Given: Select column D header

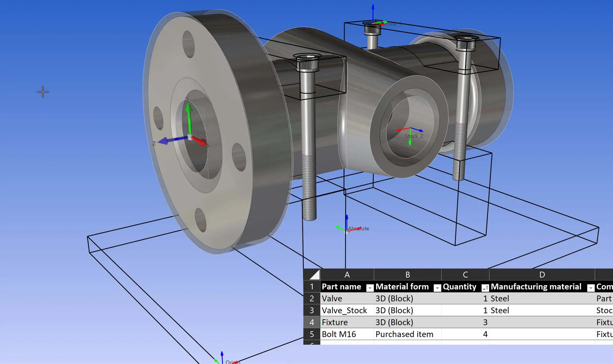Looking at the screenshot, I should (x=542, y=275).
